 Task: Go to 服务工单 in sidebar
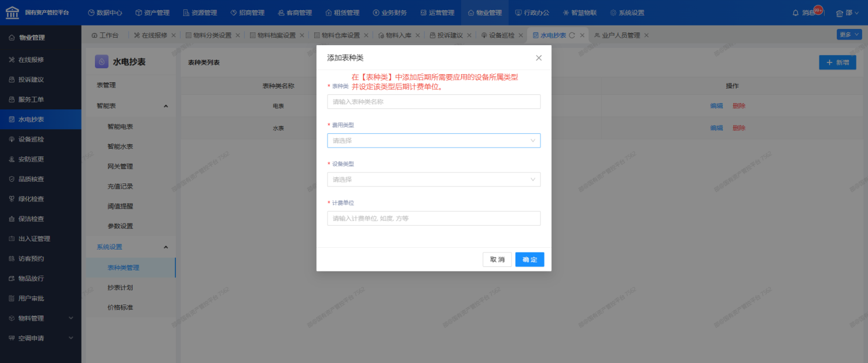(x=41, y=100)
